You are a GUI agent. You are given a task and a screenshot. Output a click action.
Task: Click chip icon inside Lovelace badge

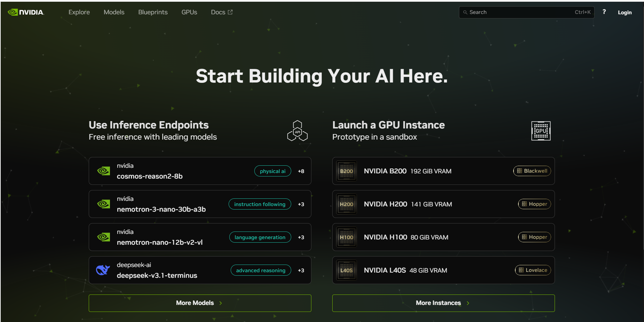tap(521, 270)
